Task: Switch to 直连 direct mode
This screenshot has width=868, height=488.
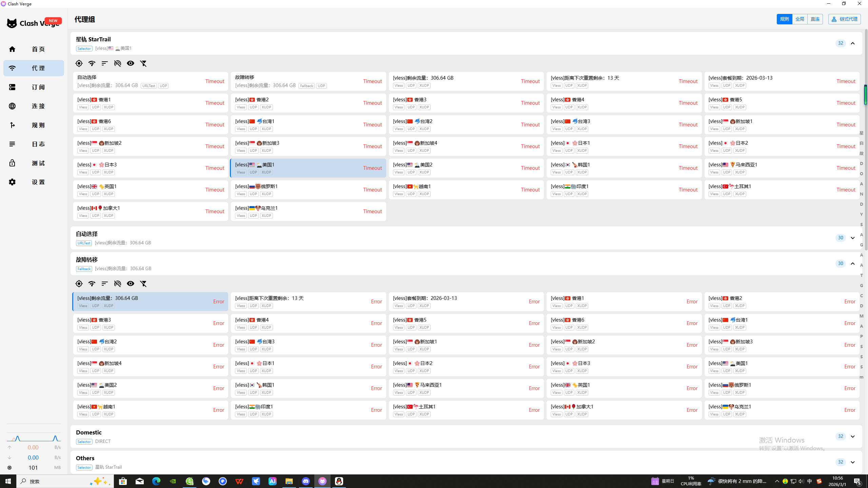Action: [815, 19]
